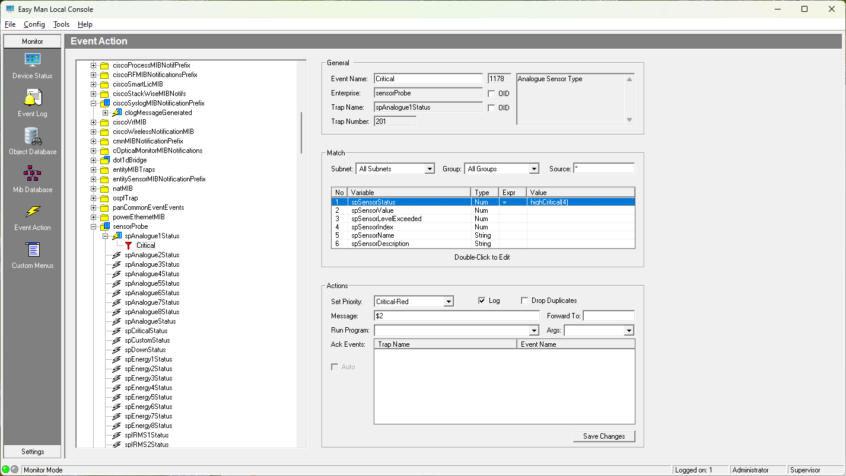Click the Variable column header
Image resolution: width=846 pixels, height=476 pixels.
coord(408,193)
